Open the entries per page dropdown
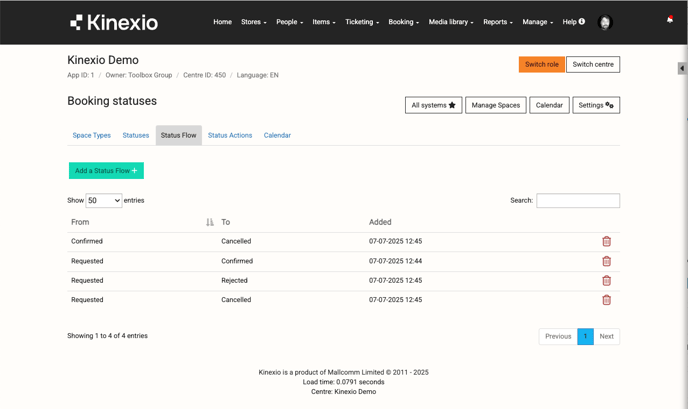688x409 pixels. [x=104, y=201]
